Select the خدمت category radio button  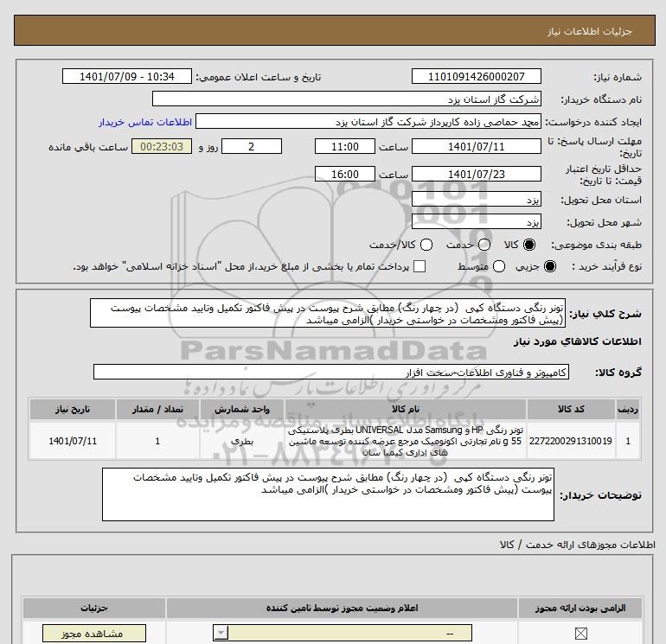click(x=484, y=245)
